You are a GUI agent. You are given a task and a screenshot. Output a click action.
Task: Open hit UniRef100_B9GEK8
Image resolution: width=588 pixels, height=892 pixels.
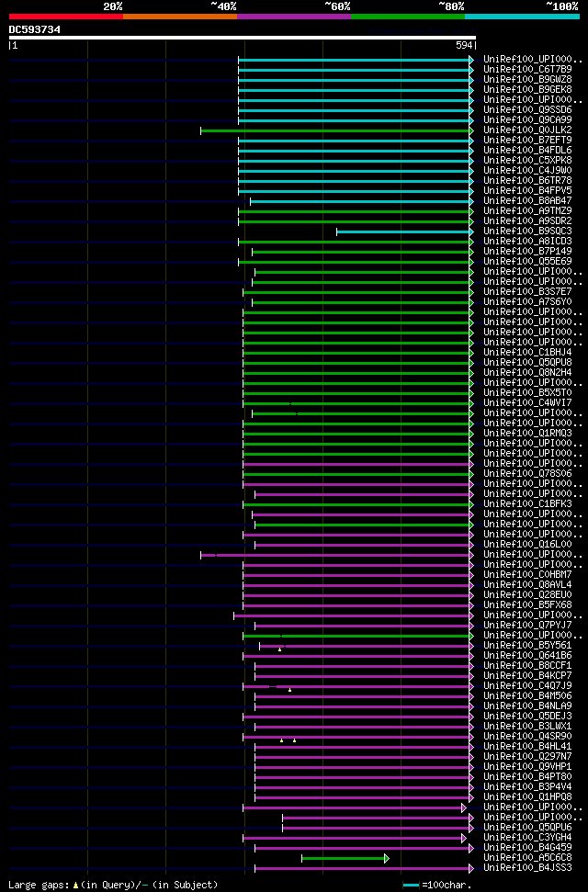click(527, 90)
